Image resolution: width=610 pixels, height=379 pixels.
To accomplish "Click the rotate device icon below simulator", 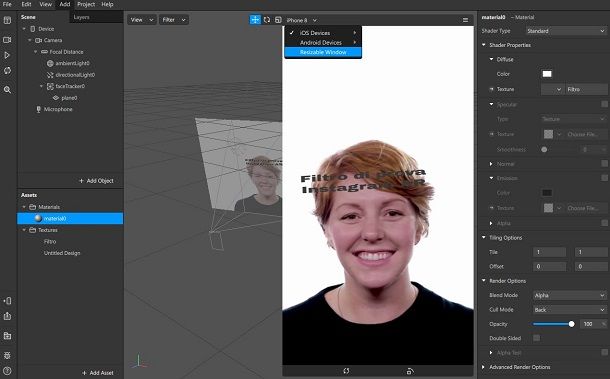I will coord(346,371).
